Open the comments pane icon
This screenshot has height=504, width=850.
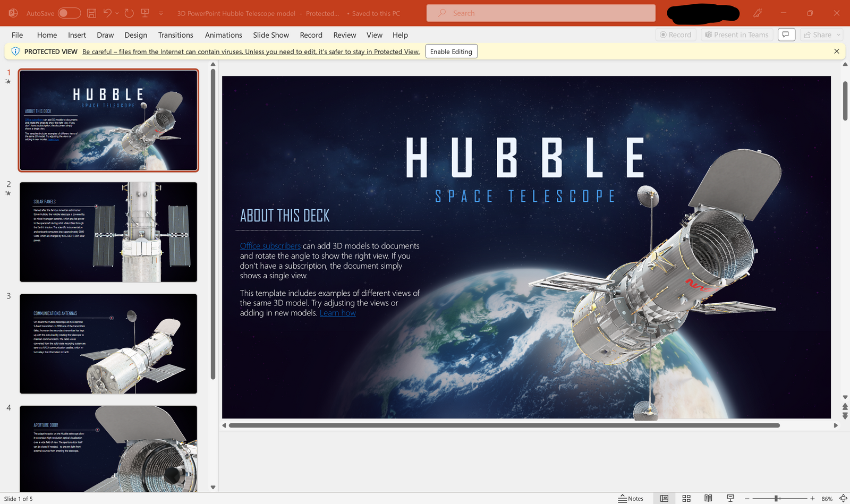click(786, 35)
